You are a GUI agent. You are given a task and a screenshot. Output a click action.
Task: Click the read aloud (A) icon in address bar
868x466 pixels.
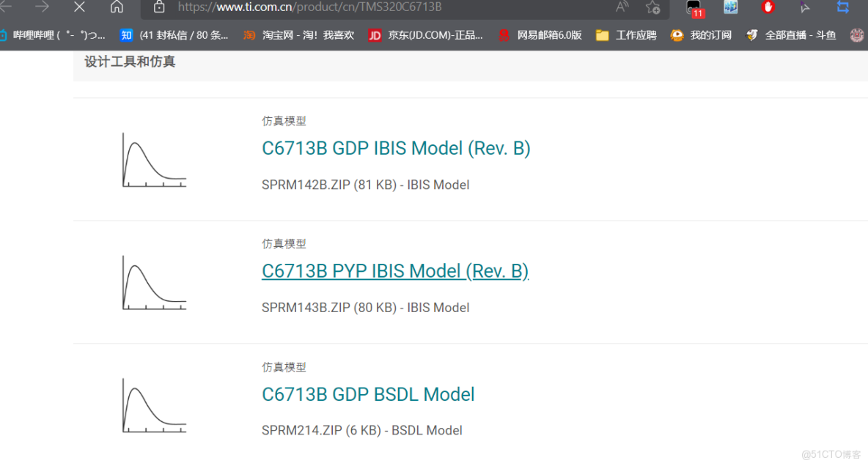[x=621, y=7]
